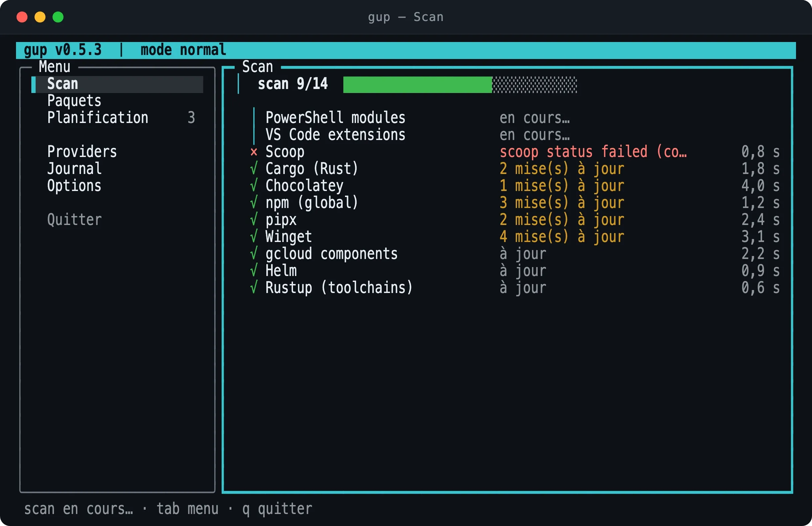Viewport: 812px width, 526px height.
Task: Click the unfilled dotted part of progress bar
Action: click(x=534, y=85)
